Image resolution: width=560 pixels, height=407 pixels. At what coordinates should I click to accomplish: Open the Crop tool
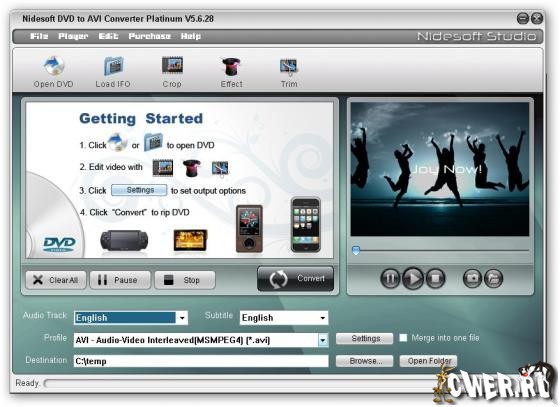172,72
